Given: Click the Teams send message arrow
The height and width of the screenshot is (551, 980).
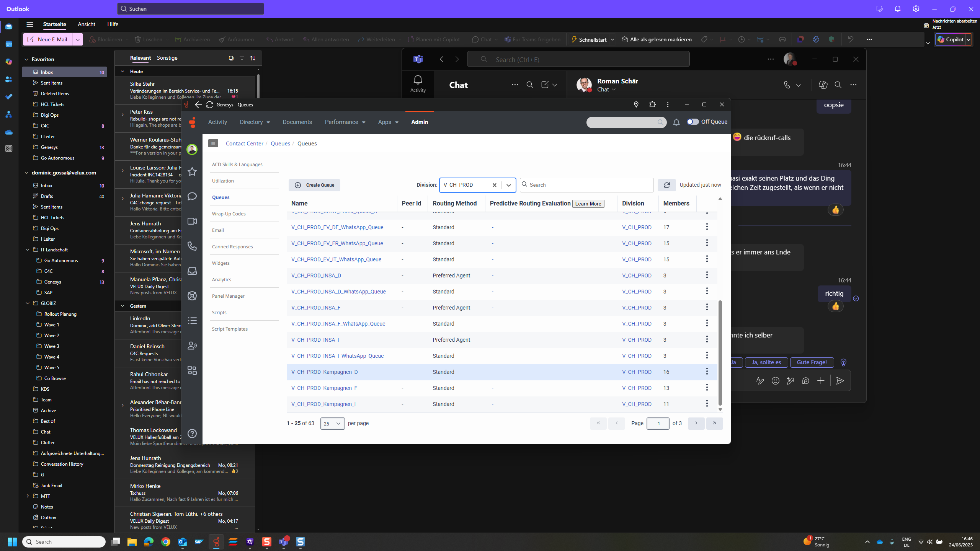Looking at the screenshot, I should [840, 381].
